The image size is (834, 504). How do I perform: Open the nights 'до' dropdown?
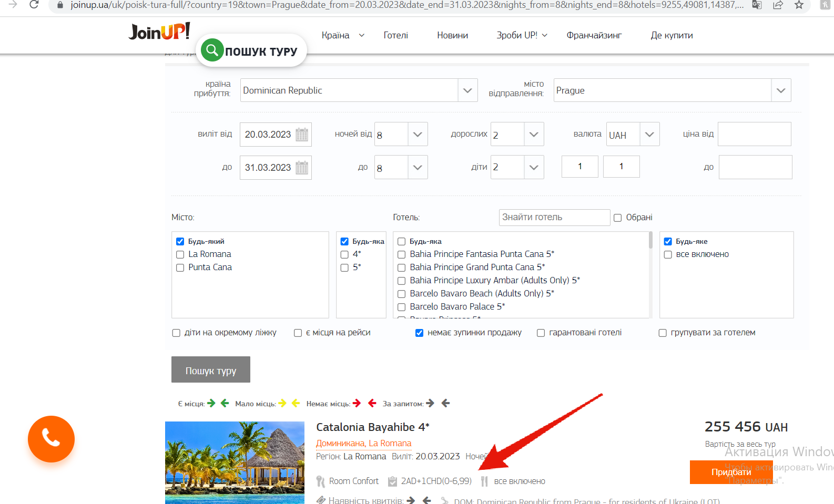[418, 168]
